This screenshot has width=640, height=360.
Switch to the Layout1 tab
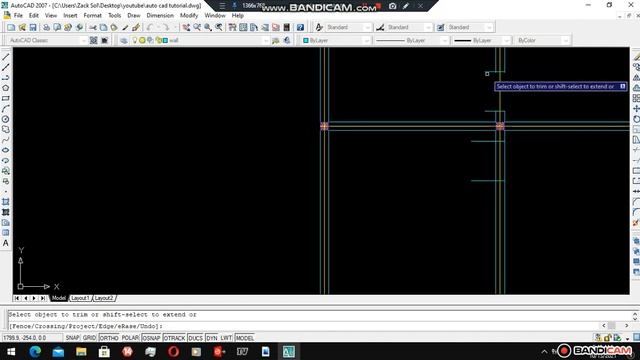(x=80, y=298)
